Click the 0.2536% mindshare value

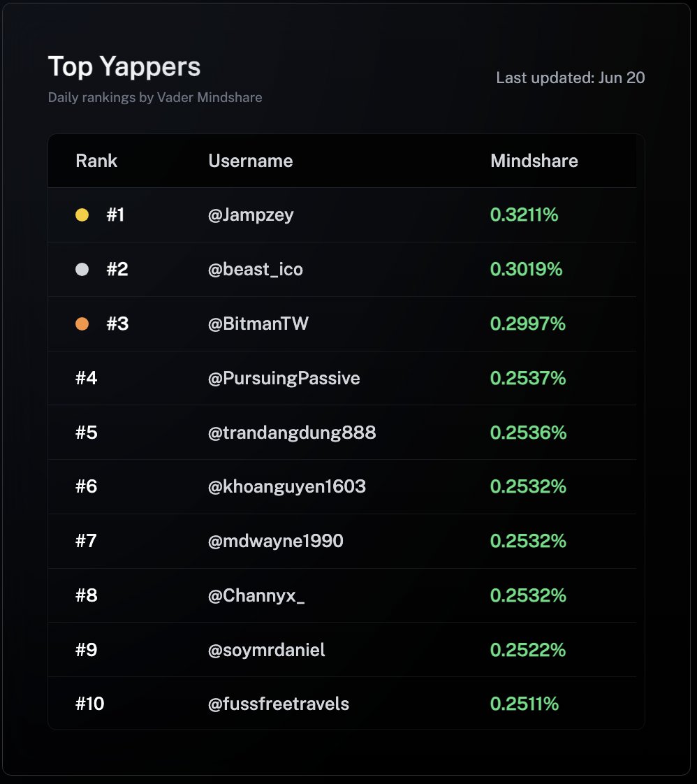(528, 433)
